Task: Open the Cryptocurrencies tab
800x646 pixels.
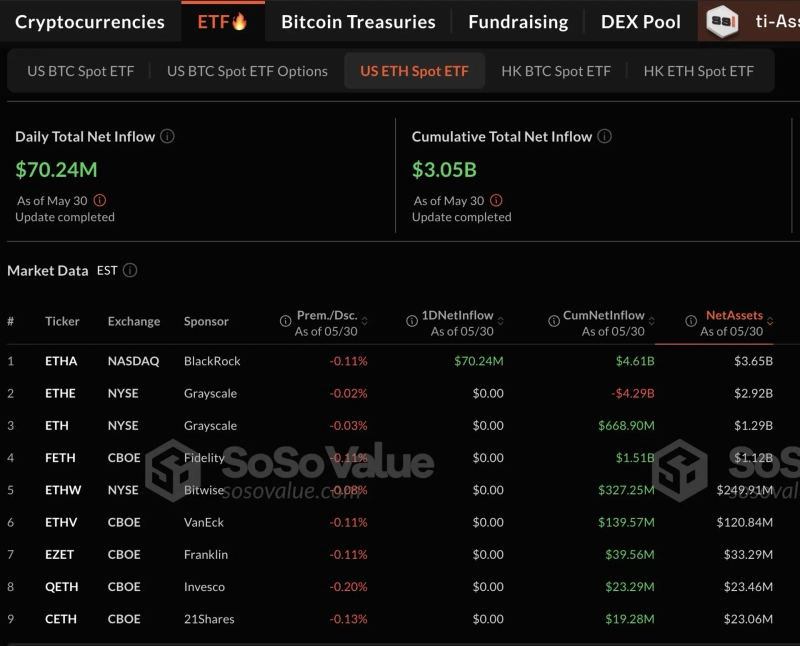Action: (x=90, y=21)
